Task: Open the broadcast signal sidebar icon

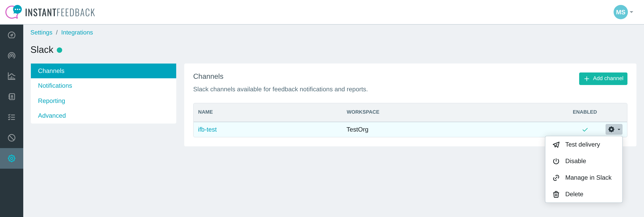Action: 11,55
